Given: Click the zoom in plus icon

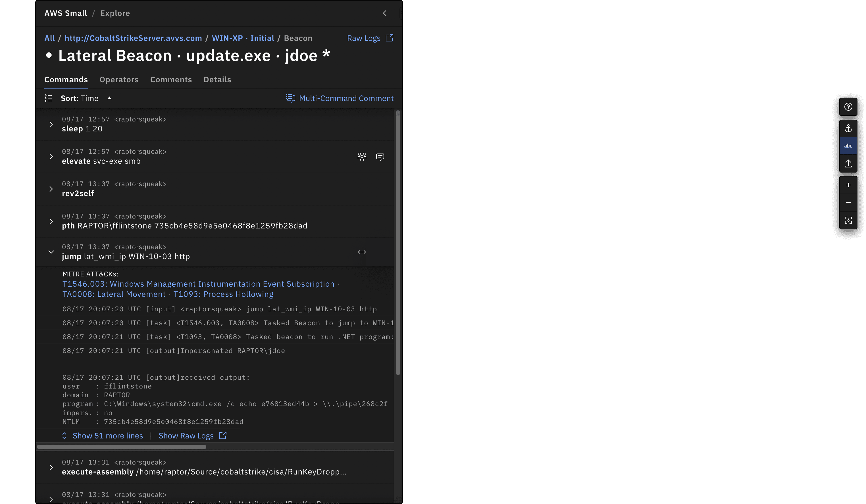Looking at the screenshot, I should 848,185.
